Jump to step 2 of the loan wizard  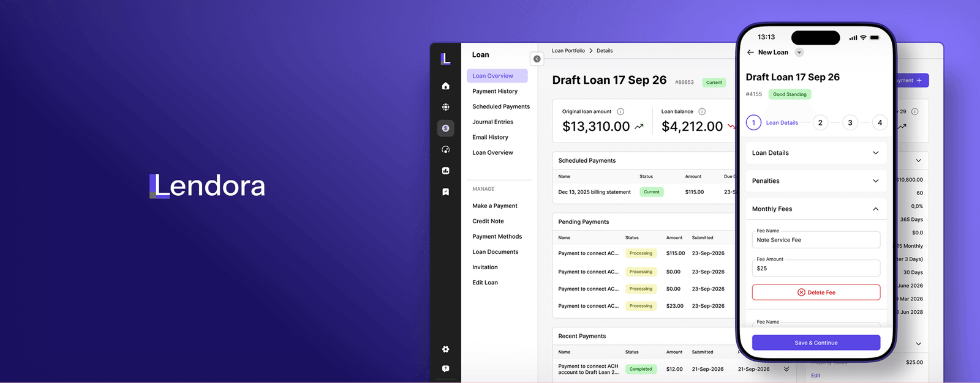point(820,123)
